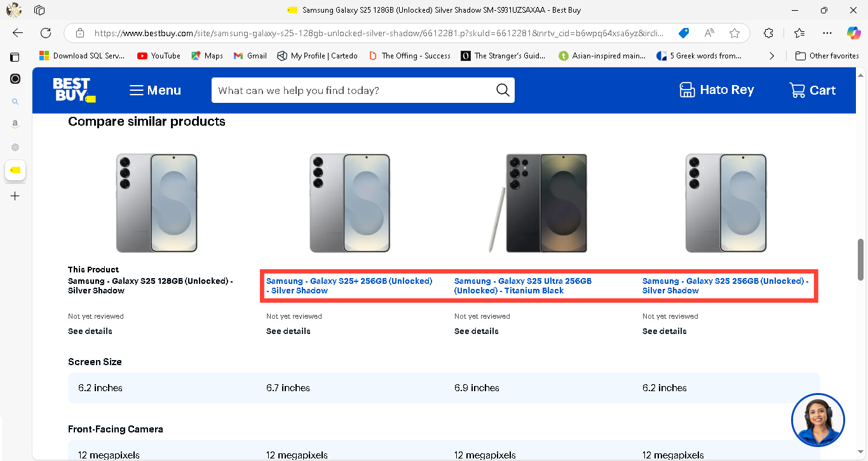Select black circle pinned vertical tab
The image size is (868, 461).
coord(15,79)
